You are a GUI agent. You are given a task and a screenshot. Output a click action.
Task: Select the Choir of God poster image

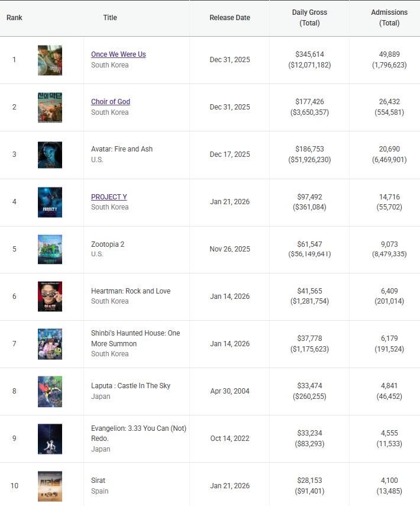(x=50, y=107)
